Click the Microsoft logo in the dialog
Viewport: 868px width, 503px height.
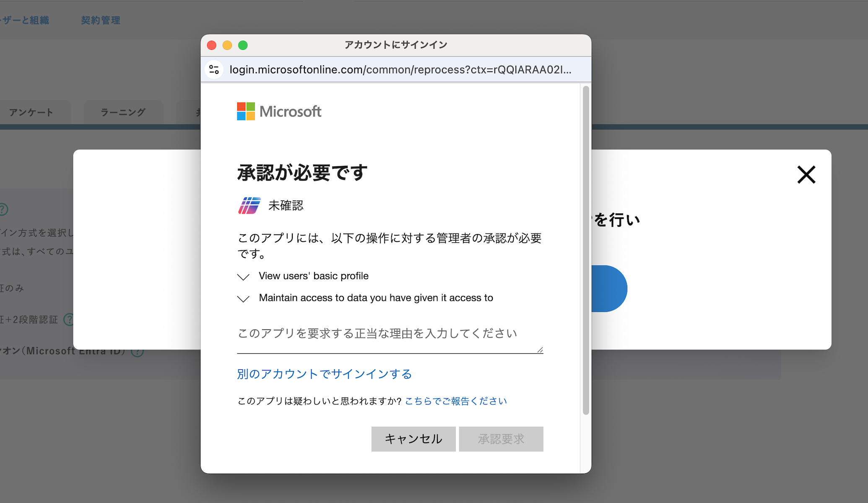(x=279, y=111)
